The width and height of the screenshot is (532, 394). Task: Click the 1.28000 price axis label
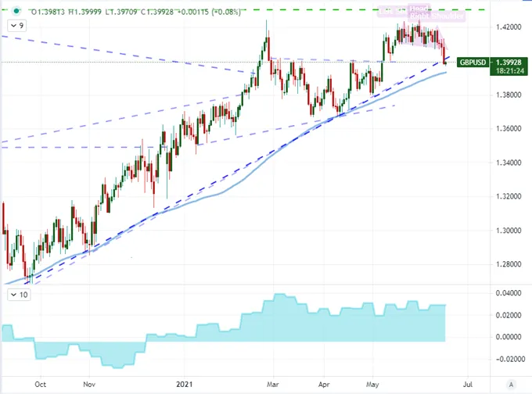pos(509,264)
